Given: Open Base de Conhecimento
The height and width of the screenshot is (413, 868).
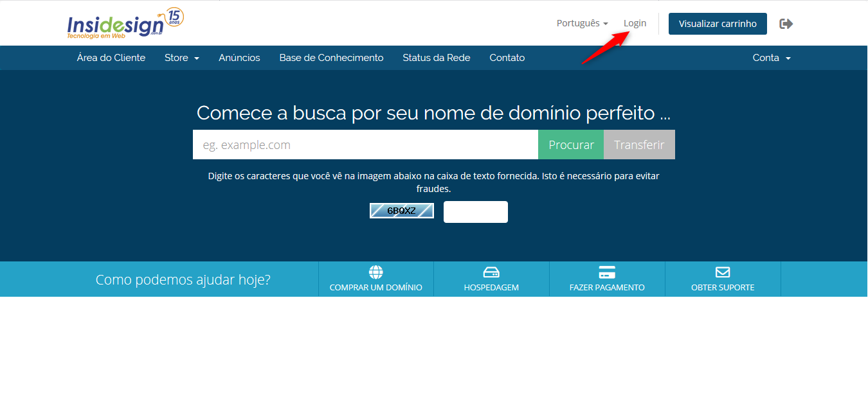Looking at the screenshot, I should (331, 58).
